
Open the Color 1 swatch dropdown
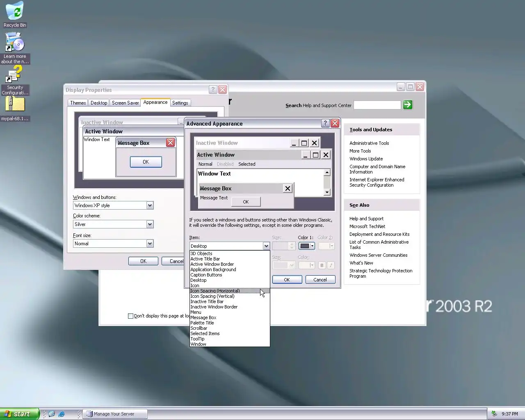pos(306,246)
